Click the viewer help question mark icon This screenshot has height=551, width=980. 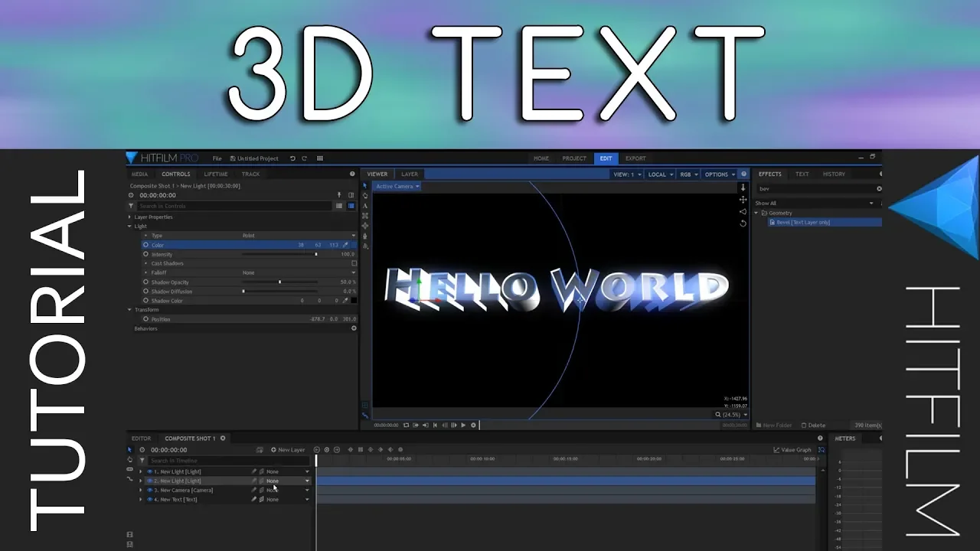[x=743, y=174]
